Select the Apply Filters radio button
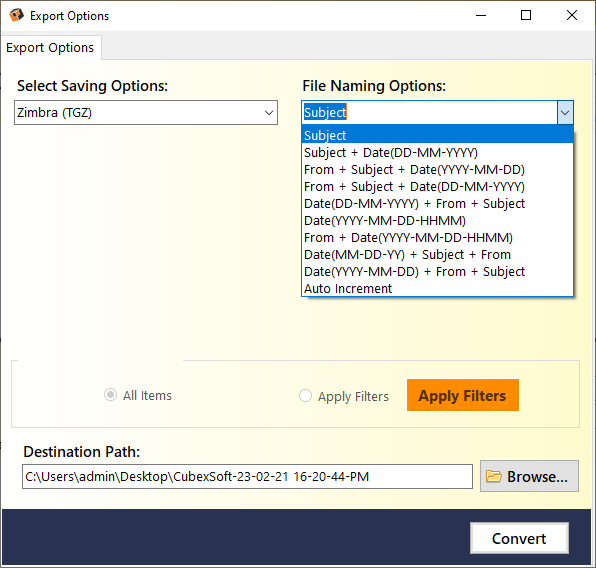596x568 pixels. [x=305, y=396]
